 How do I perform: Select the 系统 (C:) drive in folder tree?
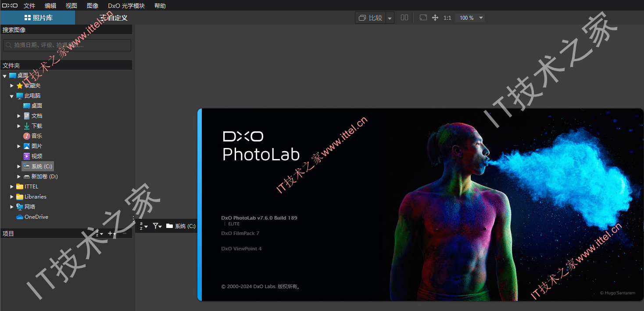38,166
